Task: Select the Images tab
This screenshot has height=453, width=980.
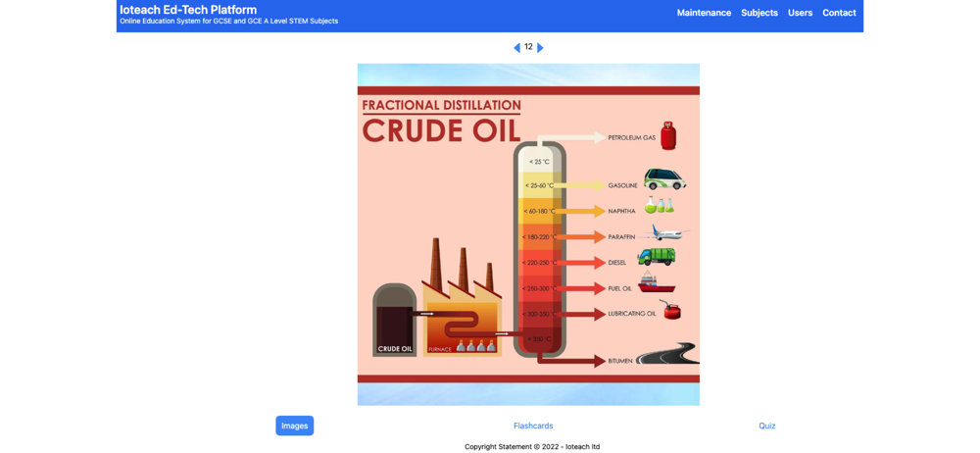Action: (x=294, y=426)
